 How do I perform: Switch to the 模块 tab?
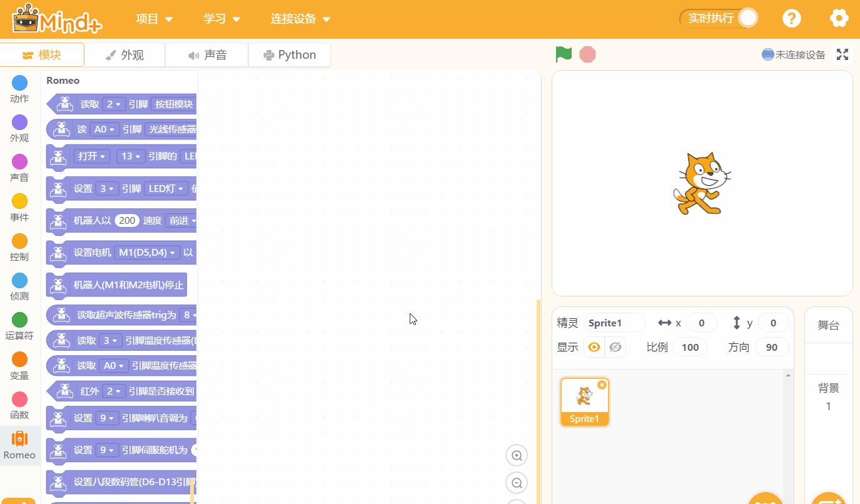(42, 55)
